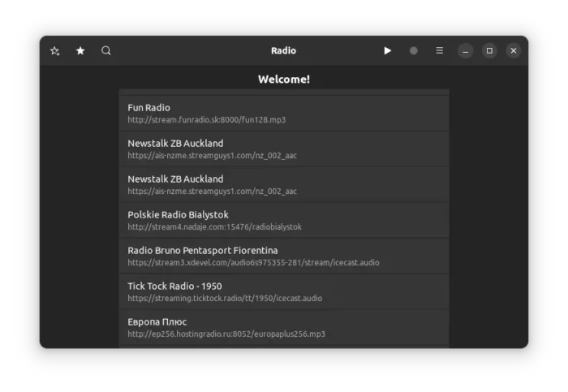Minimize the Radio window
The height and width of the screenshot is (392, 568).
466,50
